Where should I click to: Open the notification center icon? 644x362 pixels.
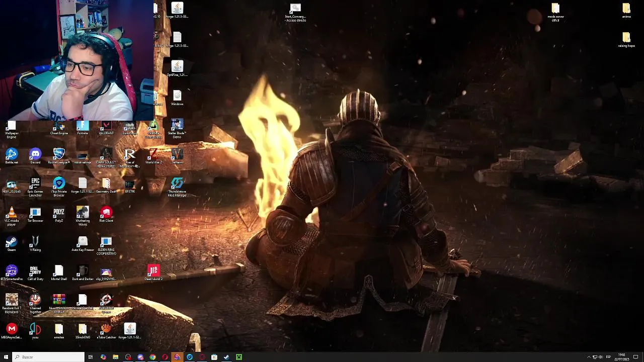(x=635, y=357)
